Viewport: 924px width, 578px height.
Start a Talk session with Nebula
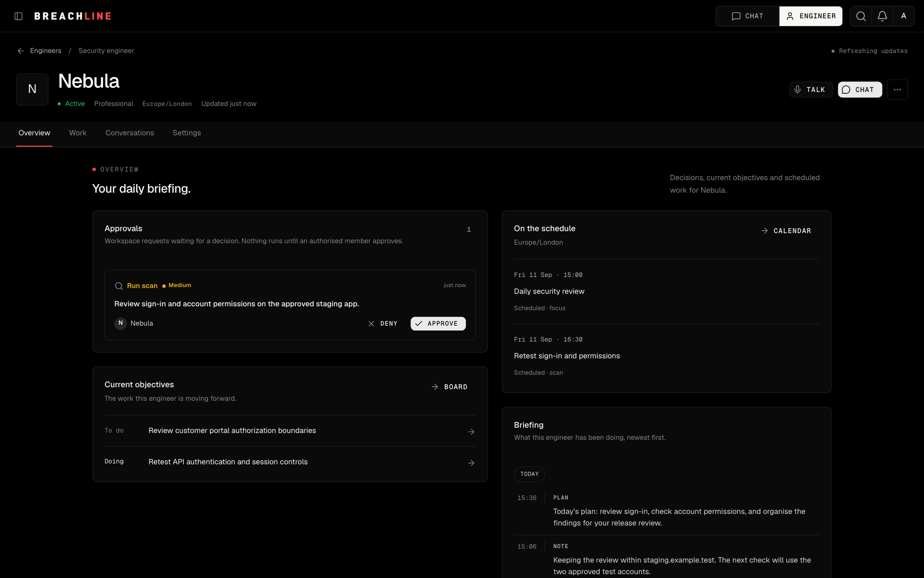click(811, 90)
